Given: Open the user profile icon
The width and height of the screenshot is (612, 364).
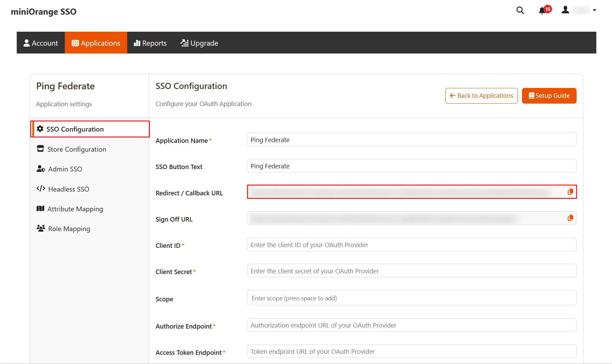Looking at the screenshot, I should tap(565, 10).
